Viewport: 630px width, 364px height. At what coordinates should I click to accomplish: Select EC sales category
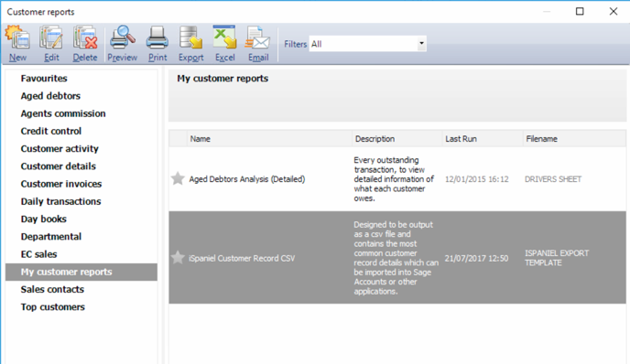coord(38,254)
